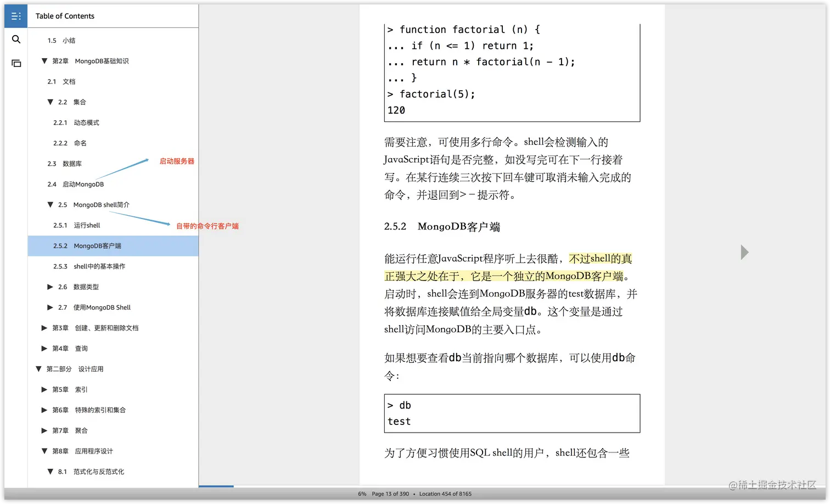Click paragraph starting 需要注意

pos(508,169)
